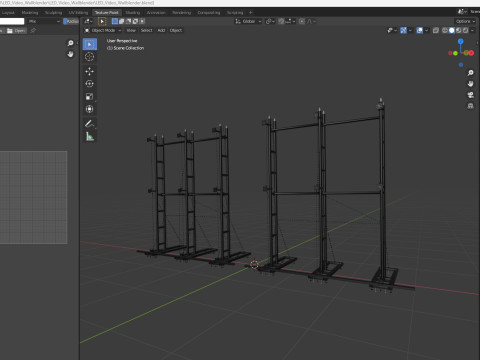The image size is (480, 360).
Task: Open the Mix blend mode dropdown
Action: [44, 21]
